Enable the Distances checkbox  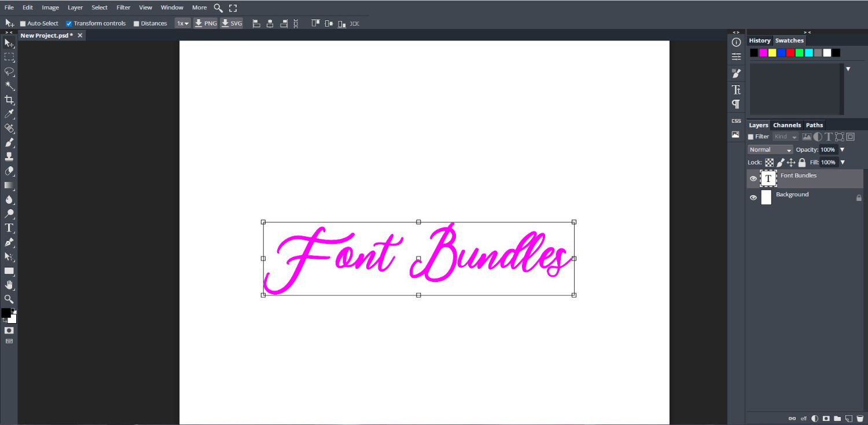(137, 24)
